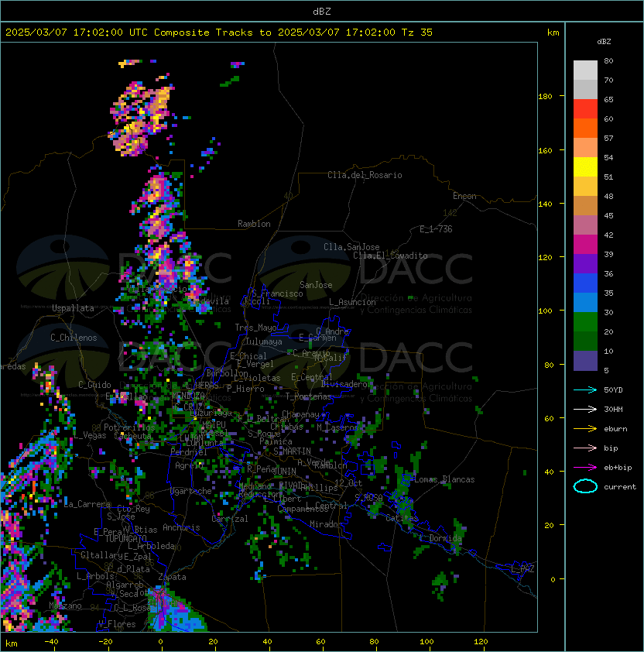Click the 'Potrerillos' map label
The height and width of the screenshot is (652, 644).
(x=129, y=427)
